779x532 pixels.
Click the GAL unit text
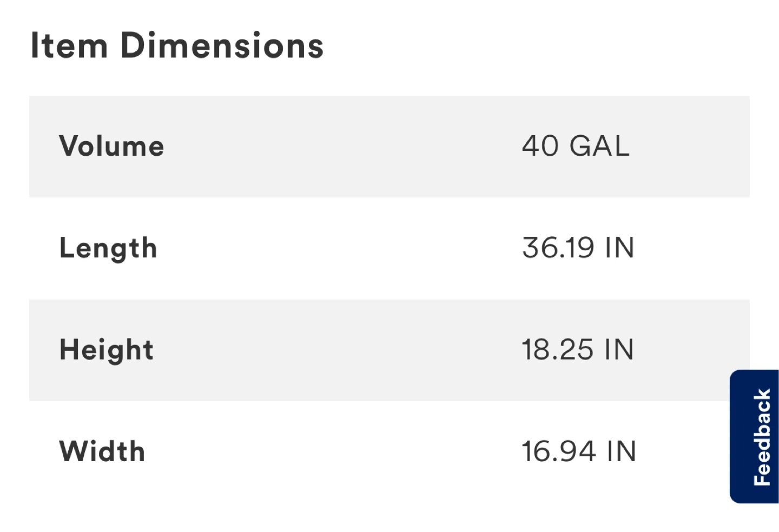coord(599,146)
